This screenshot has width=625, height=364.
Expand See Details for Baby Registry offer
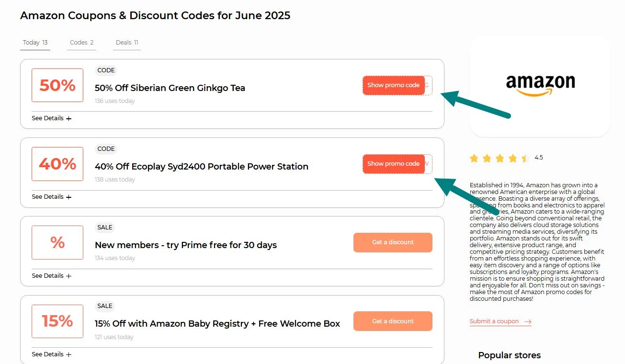(51, 354)
